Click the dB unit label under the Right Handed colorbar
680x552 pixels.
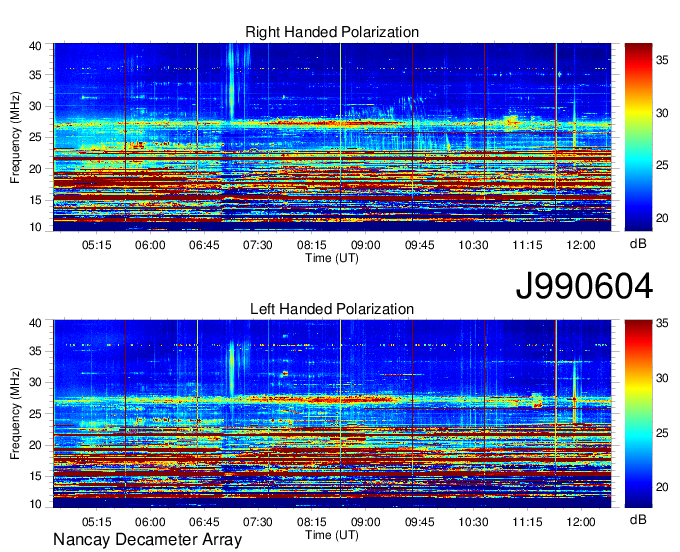click(x=638, y=244)
